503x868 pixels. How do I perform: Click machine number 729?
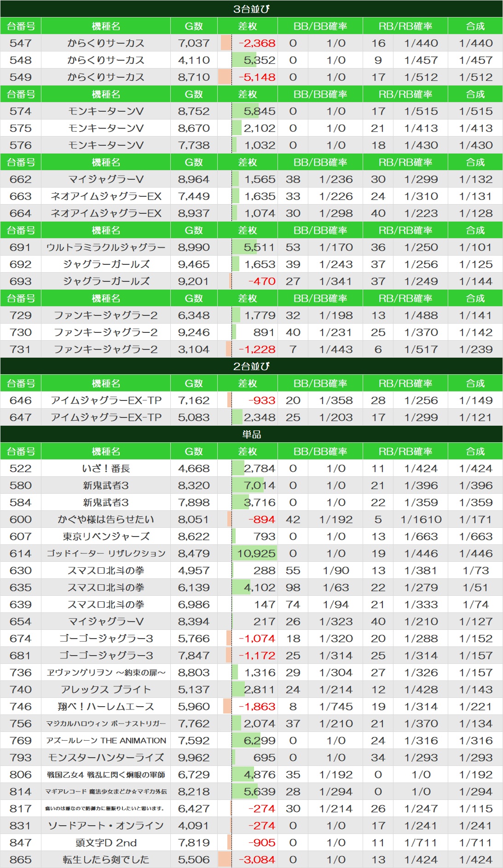pos(21,315)
